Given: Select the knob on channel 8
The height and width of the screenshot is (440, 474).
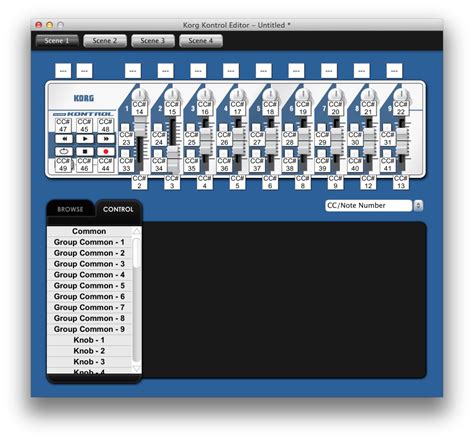Looking at the screenshot, I should click(x=369, y=95).
